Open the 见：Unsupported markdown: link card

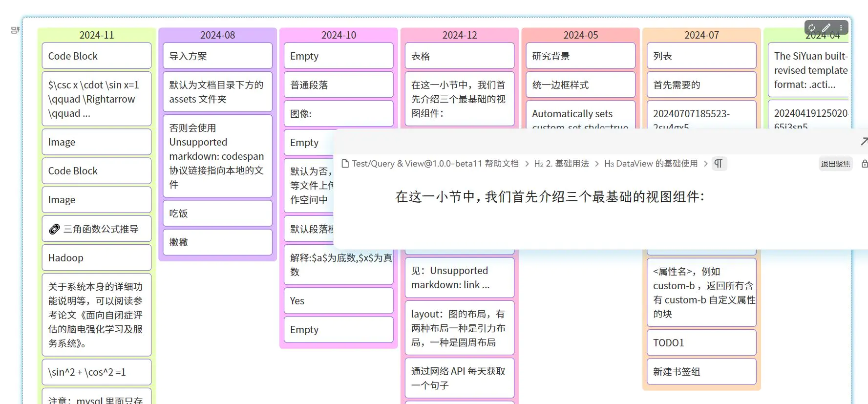[460, 277]
